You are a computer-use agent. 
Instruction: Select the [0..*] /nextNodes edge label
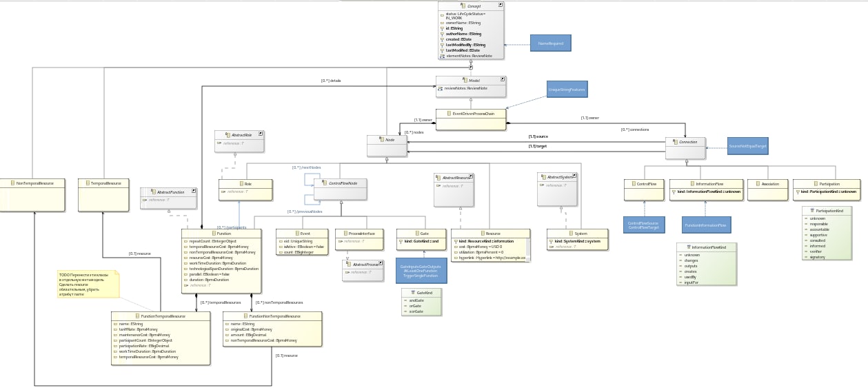coord(306,167)
